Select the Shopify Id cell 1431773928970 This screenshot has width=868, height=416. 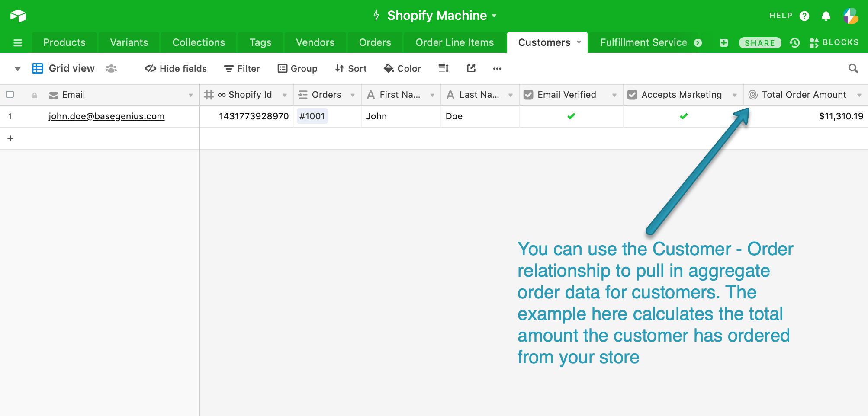247,116
